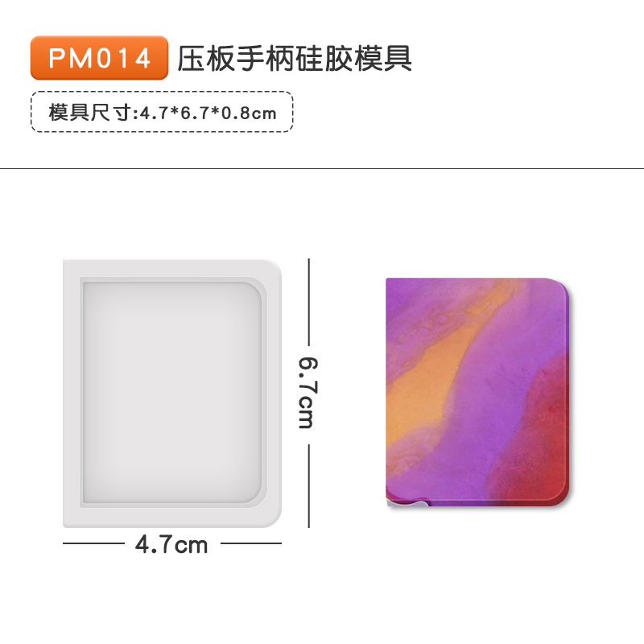644x644 pixels.
Task: Click the vertical measurement line below 6.7cm
Action: tap(309, 486)
